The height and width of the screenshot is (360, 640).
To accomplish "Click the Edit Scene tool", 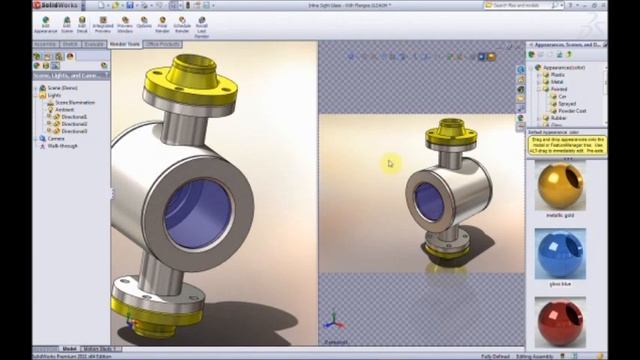I will pos(67,25).
